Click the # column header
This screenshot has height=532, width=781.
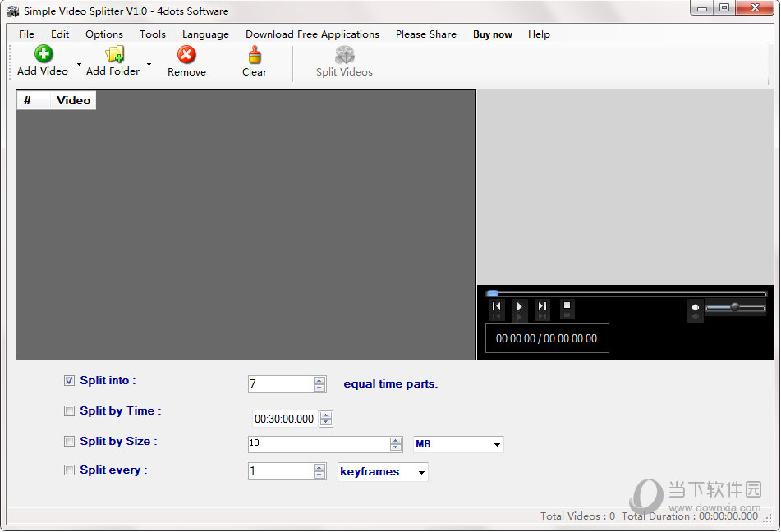click(x=34, y=100)
